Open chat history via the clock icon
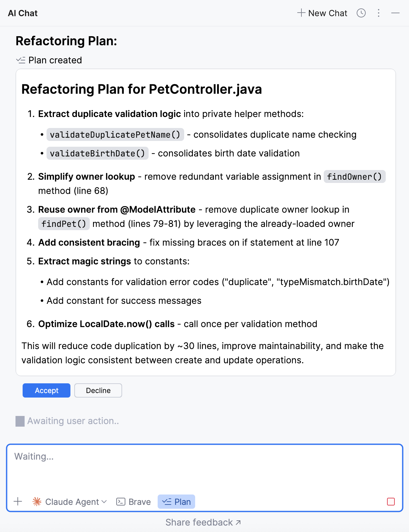Image resolution: width=409 pixels, height=532 pixels. pos(361,13)
